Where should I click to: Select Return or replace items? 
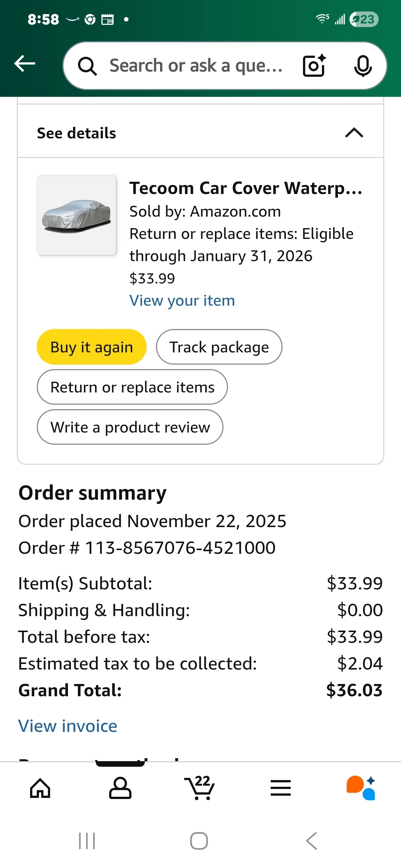132,387
